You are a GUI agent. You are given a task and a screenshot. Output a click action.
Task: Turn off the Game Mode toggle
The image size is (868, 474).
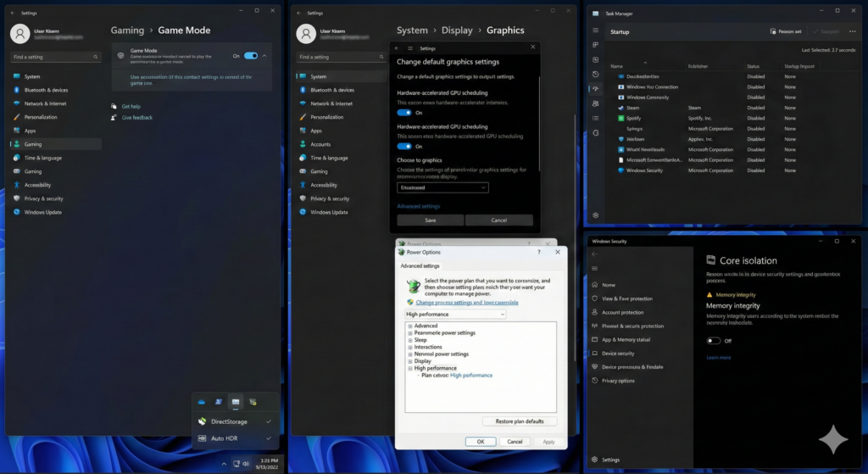tap(250, 56)
